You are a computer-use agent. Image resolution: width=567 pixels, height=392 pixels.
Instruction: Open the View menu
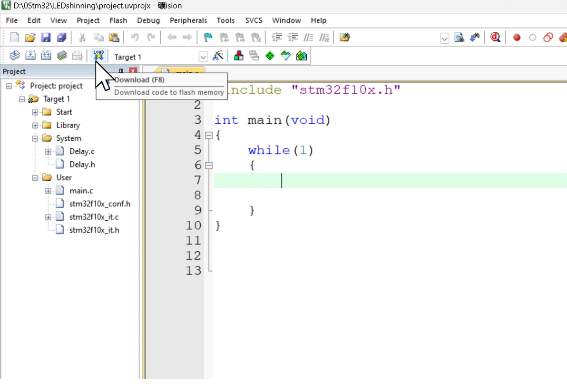[x=59, y=20]
